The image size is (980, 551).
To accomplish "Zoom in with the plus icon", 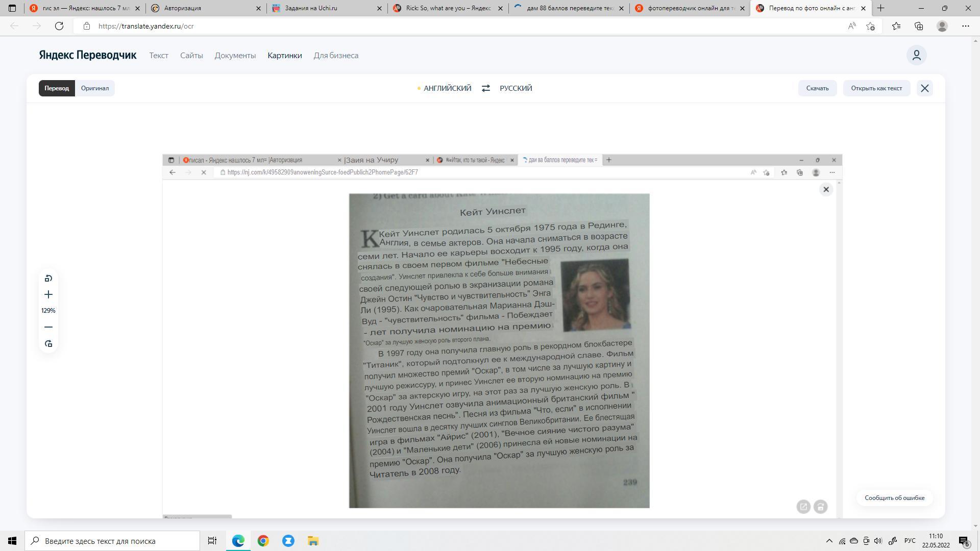I will tap(48, 294).
